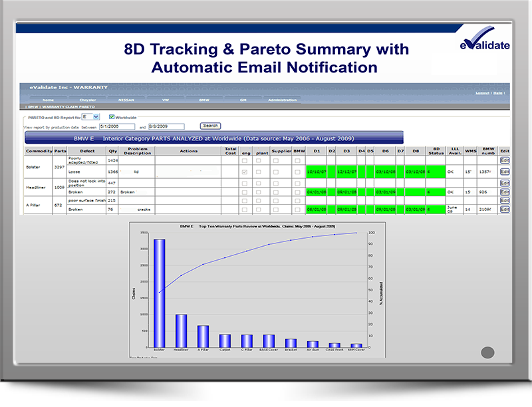The width and height of the screenshot is (532, 407).
Task: Click the quantity value 1366
Action: [x=112, y=172]
